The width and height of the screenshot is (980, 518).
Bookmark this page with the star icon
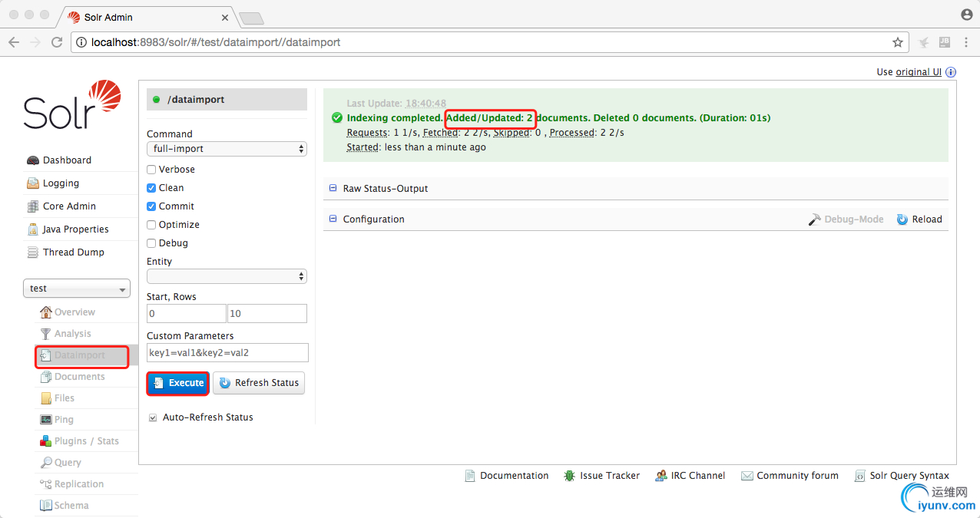coord(897,42)
